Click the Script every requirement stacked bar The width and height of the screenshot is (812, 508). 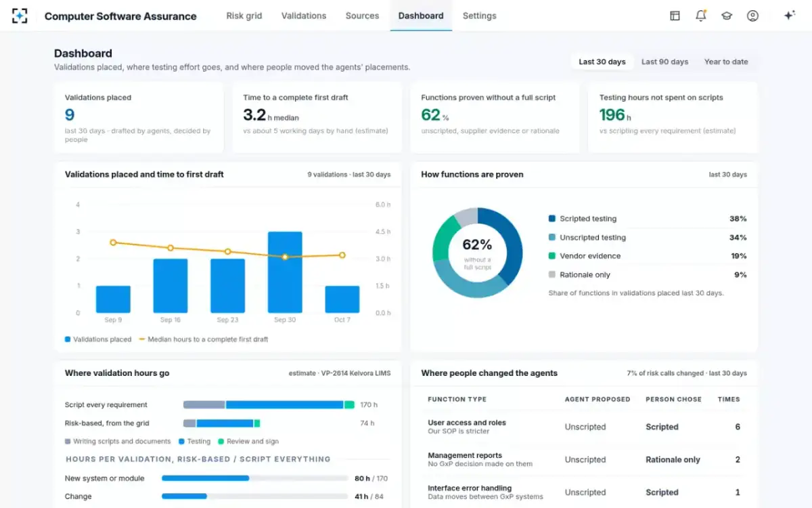pyautogui.click(x=269, y=404)
